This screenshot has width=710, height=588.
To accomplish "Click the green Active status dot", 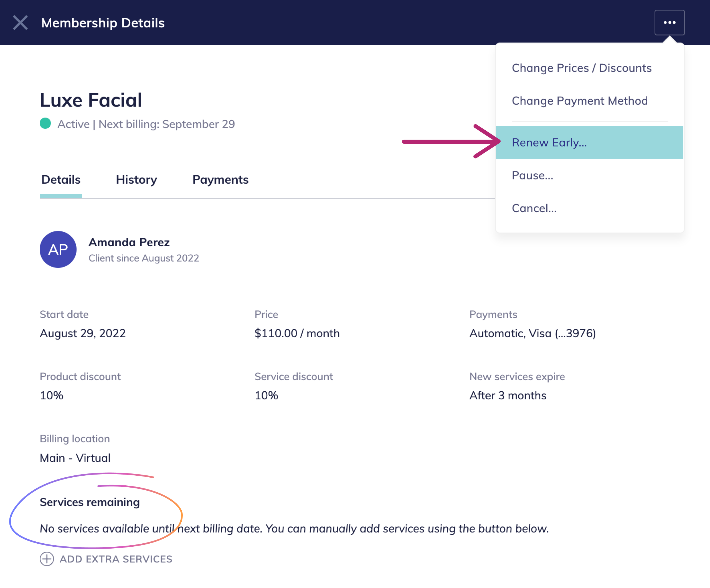I will (x=45, y=123).
